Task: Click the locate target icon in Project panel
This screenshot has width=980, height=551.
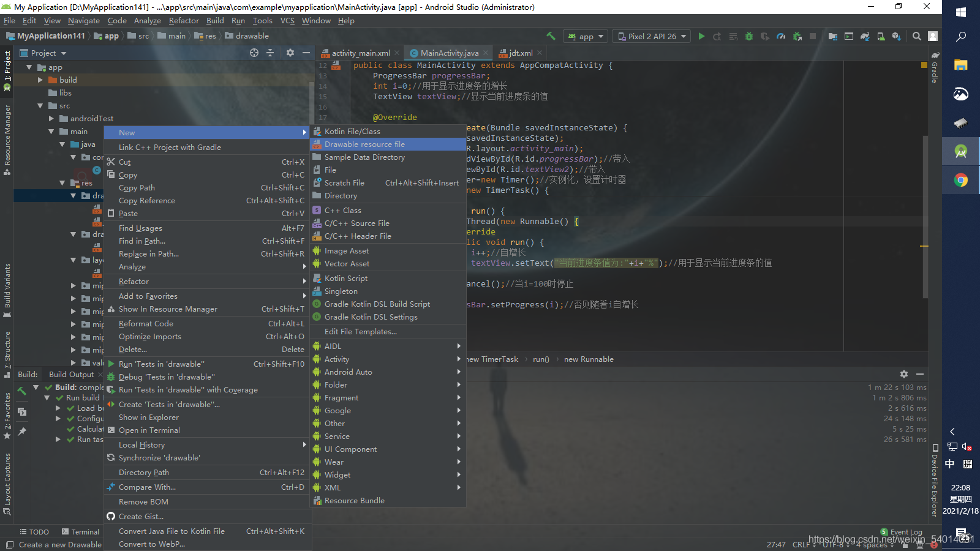Action: pos(254,53)
